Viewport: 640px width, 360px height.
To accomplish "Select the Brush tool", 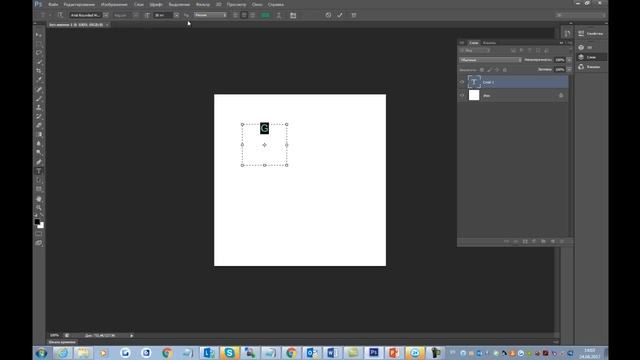I will (x=39, y=98).
